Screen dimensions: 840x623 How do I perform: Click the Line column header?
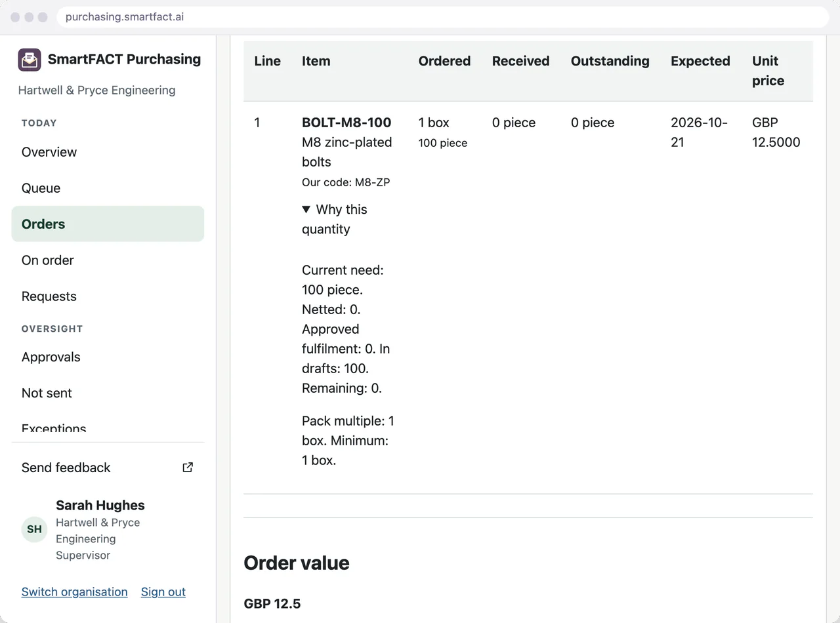pos(267,61)
